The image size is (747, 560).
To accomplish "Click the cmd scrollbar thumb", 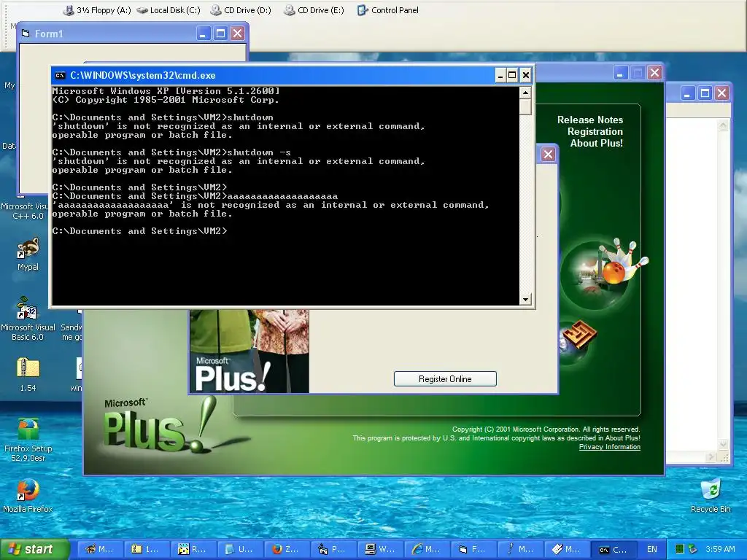I will [525, 106].
